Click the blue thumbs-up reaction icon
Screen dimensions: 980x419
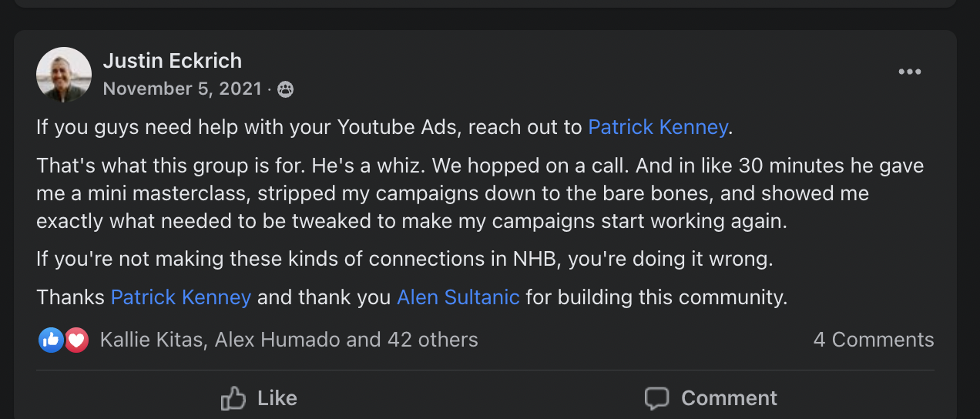click(51, 340)
